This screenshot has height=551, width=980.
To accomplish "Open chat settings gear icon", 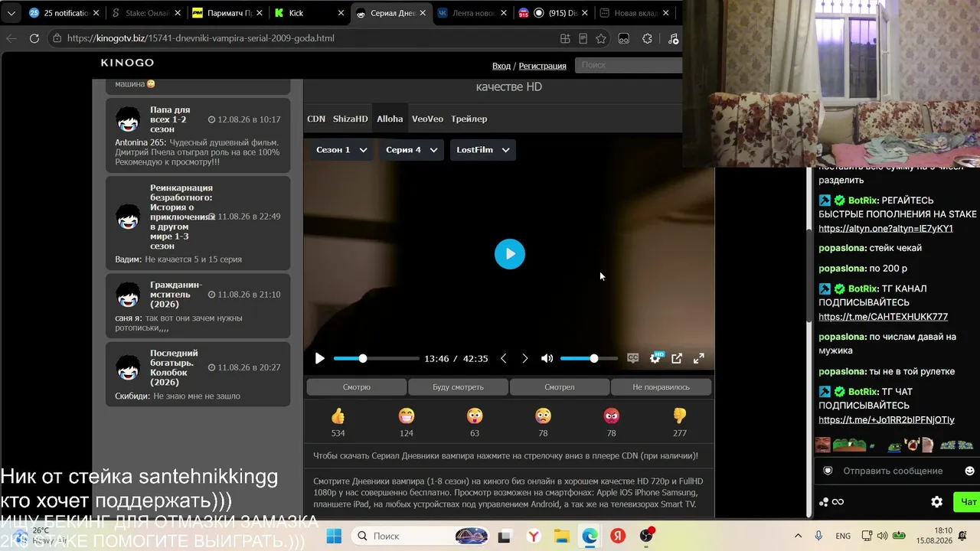I will pyautogui.click(x=936, y=502).
